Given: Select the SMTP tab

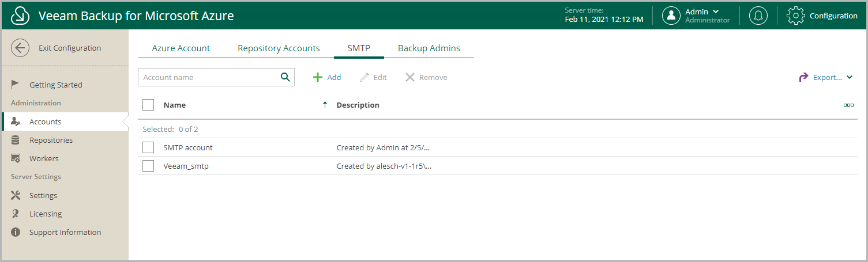Looking at the screenshot, I should click(x=359, y=48).
